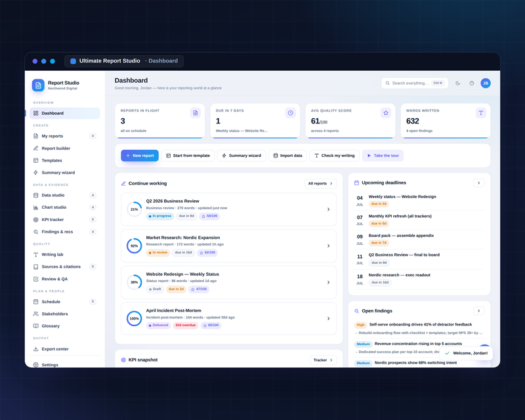Open Website Redesign Weekly Status row chevron
This screenshot has height=420, width=525.
click(329, 282)
